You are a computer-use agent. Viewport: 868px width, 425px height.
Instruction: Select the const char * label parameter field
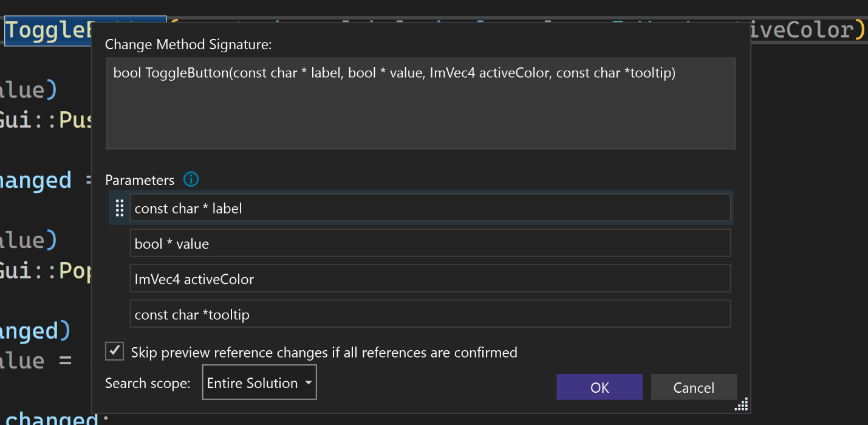(430, 208)
